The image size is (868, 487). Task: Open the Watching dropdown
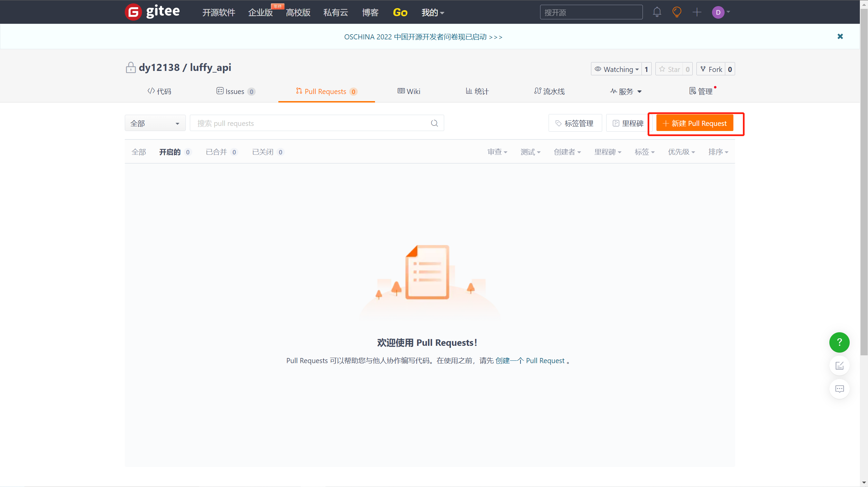click(616, 69)
